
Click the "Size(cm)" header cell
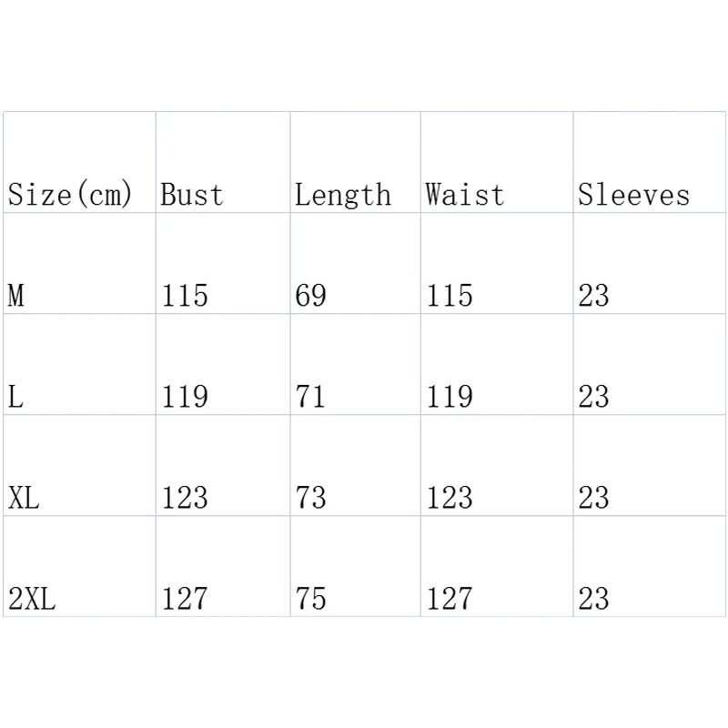(x=70, y=195)
